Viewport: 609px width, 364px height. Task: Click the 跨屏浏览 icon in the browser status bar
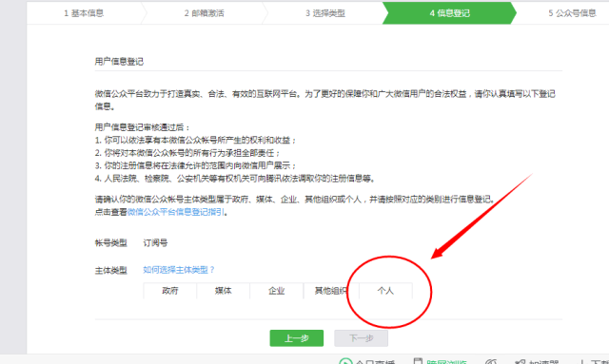(x=418, y=361)
